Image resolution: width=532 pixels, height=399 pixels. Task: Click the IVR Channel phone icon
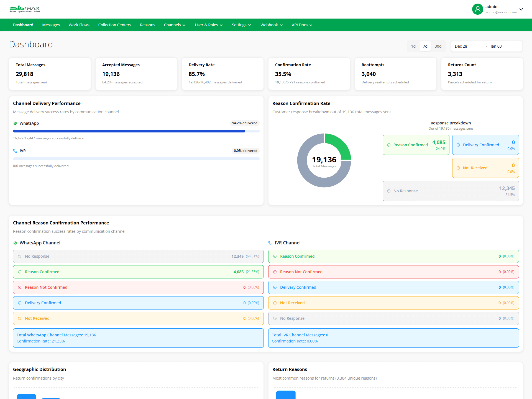pos(270,243)
